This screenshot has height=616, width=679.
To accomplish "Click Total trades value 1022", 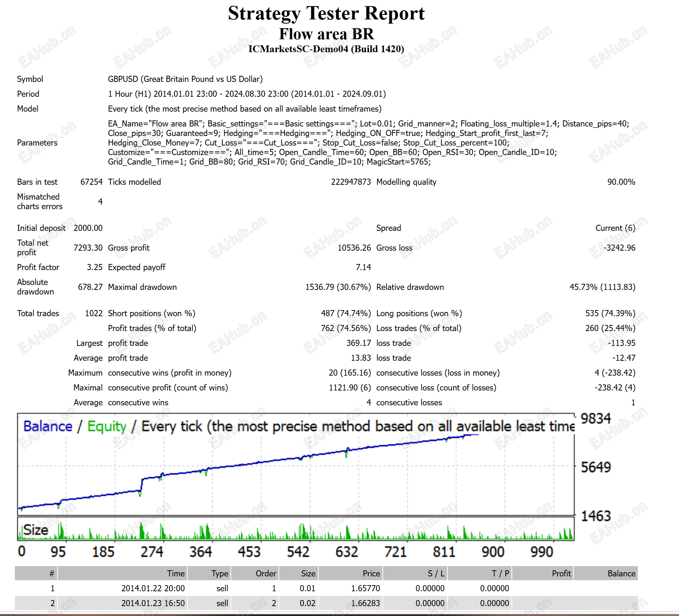I will pyautogui.click(x=94, y=313).
